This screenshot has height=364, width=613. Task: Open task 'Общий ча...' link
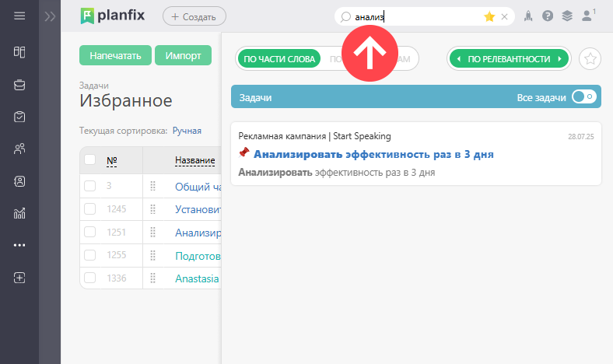pos(198,187)
